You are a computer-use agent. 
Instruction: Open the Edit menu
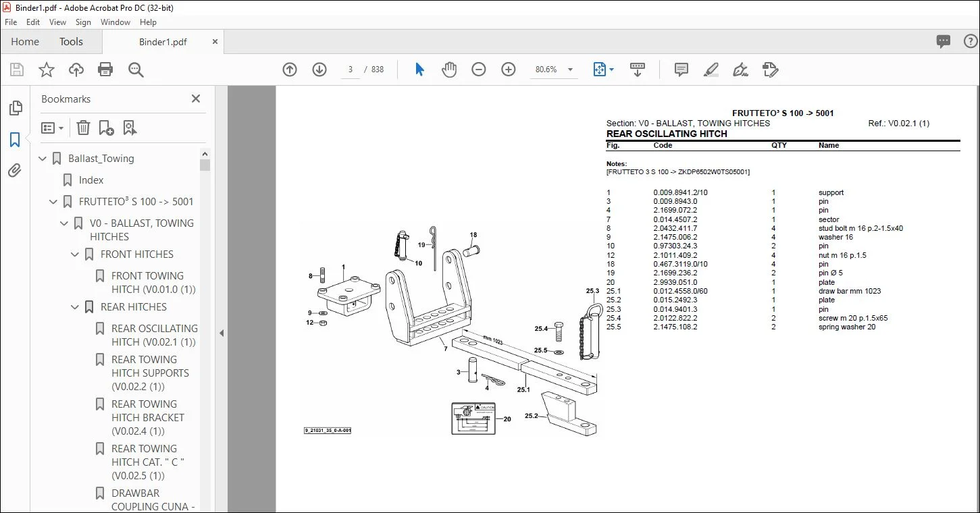[x=33, y=22]
